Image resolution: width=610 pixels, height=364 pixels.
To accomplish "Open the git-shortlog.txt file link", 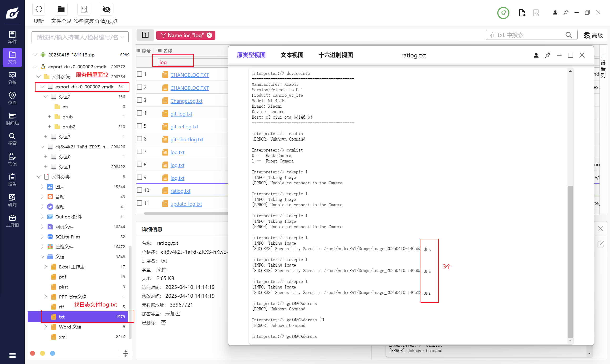I will click(187, 140).
